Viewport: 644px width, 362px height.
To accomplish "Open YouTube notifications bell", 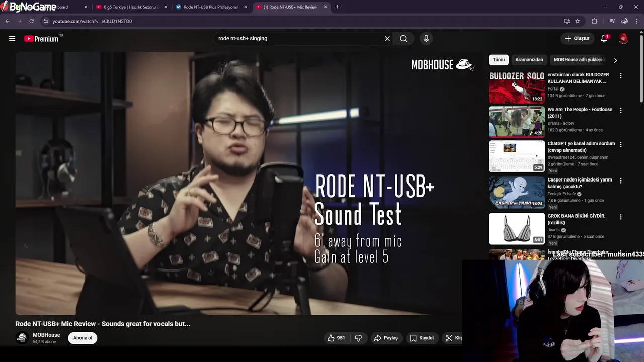I will [x=604, y=39].
